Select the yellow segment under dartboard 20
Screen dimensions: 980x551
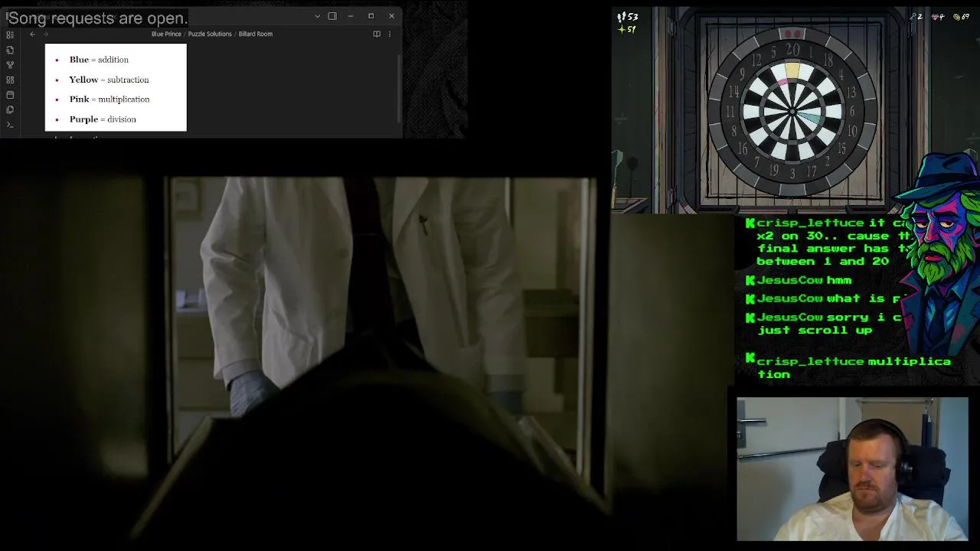point(792,70)
